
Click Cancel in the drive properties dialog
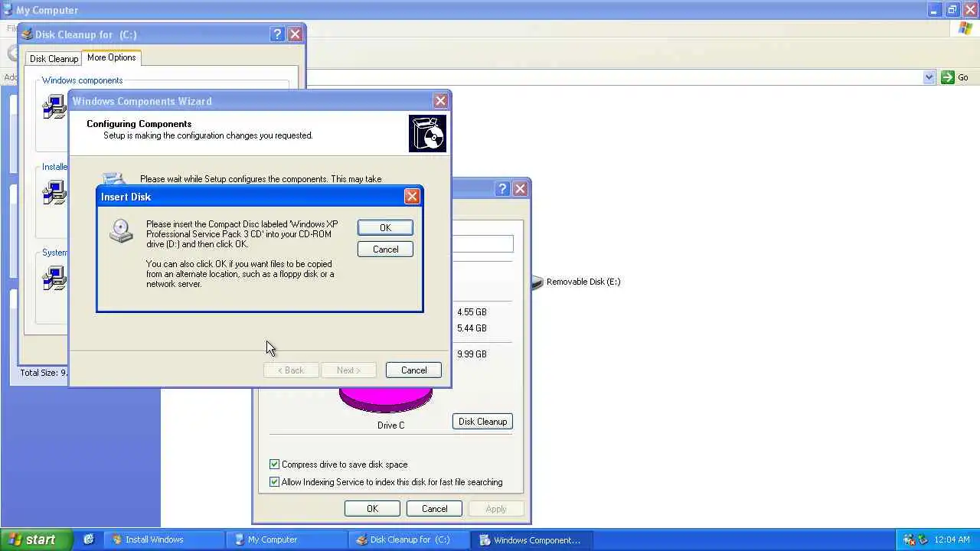434,509
